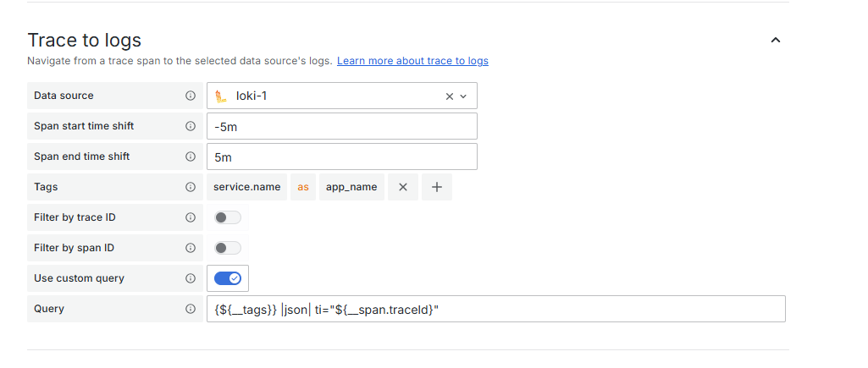Open Learn more about trace to logs
This screenshot has width=868, height=368.
(x=412, y=61)
